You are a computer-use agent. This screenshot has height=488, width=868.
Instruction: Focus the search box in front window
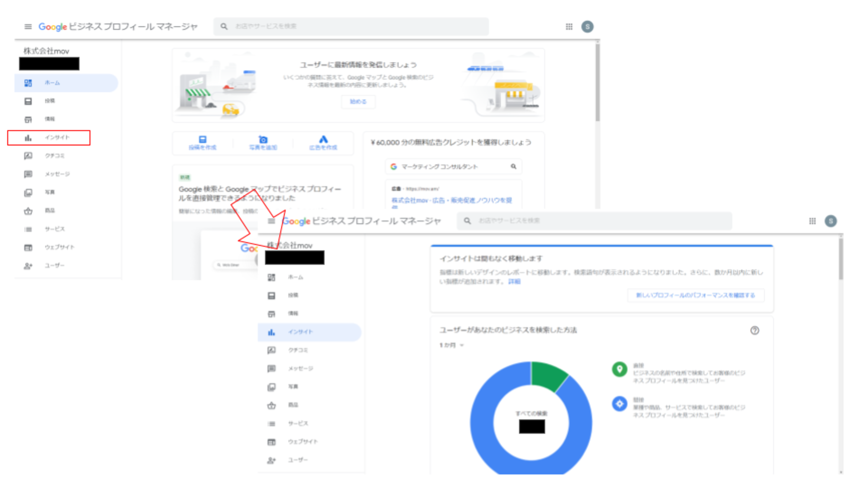(x=595, y=221)
